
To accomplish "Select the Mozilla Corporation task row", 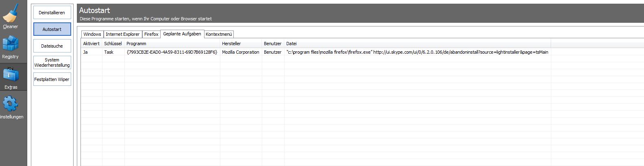I will coord(240,52).
